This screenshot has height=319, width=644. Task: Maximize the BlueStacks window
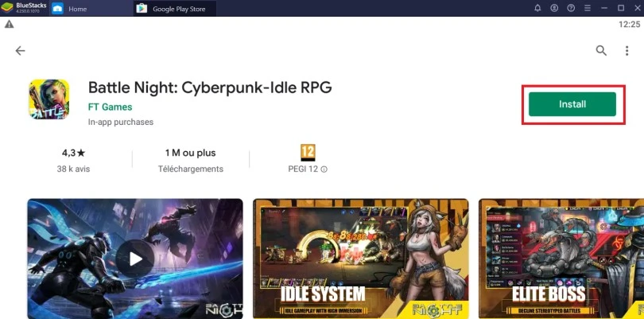[x=621, y=8]
